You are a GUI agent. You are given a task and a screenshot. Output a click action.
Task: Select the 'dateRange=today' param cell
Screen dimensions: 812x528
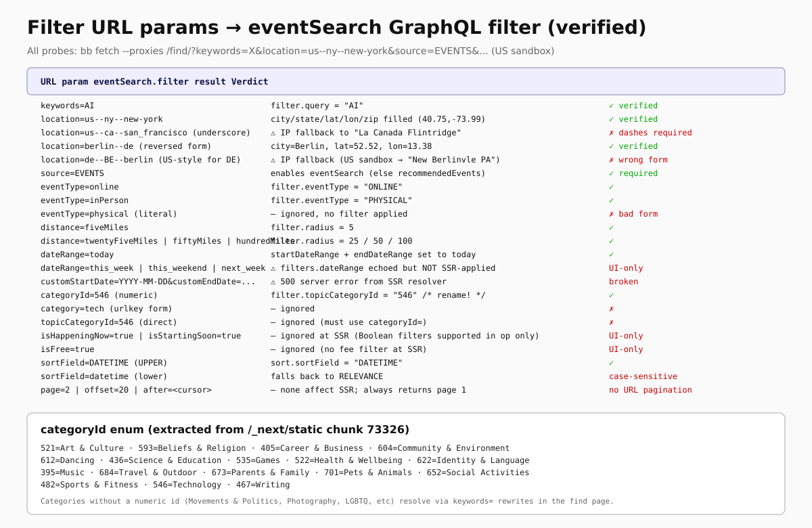77,255
